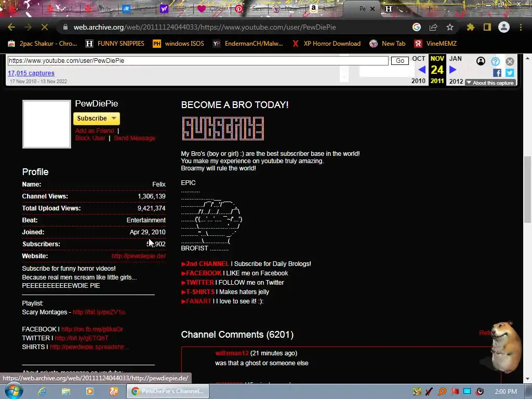Open the Extensions puzzle icon
The width and height of the screenshot is (532, 399).
[471, 27]
